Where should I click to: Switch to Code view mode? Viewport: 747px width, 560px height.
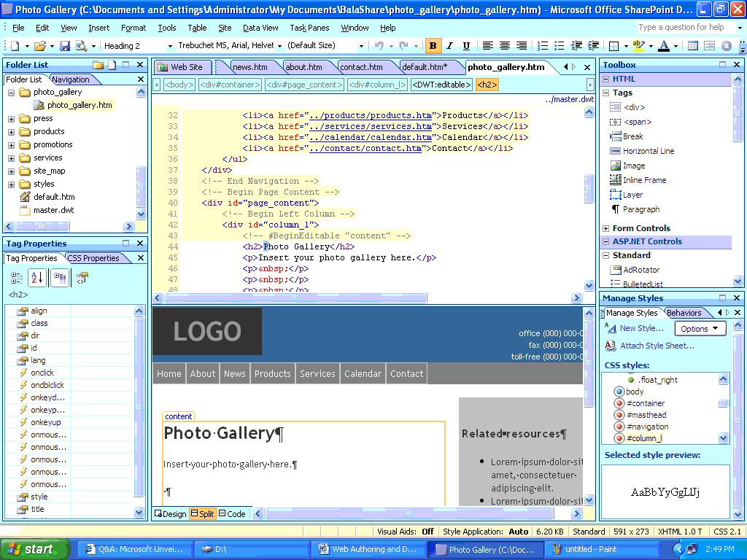click(x=232, y=514)
